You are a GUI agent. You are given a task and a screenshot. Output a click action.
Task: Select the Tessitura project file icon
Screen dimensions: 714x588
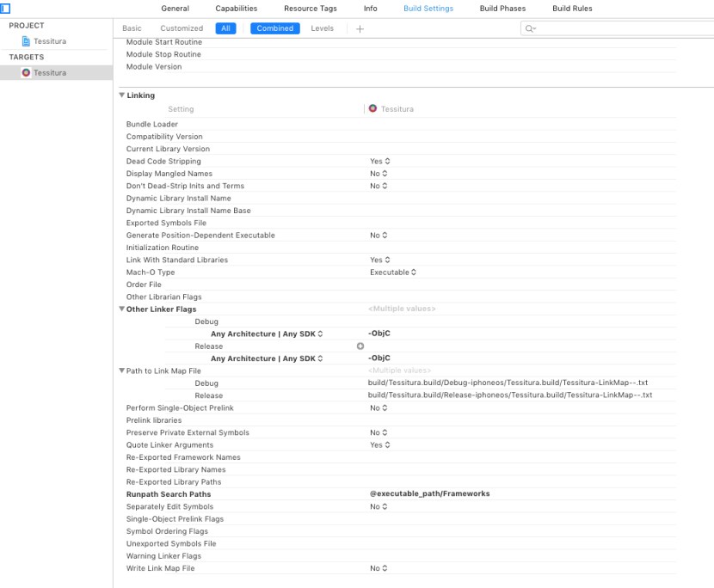click(26, 41)
